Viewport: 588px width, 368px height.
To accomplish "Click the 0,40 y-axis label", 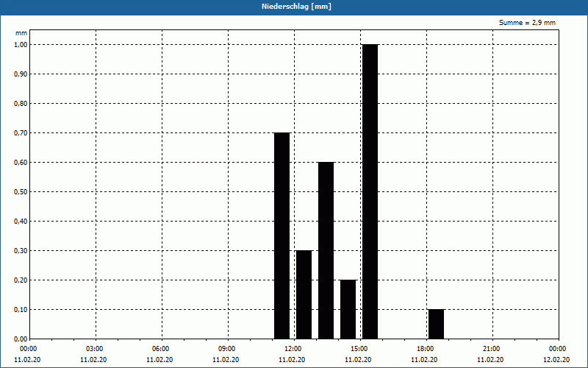I will 21,222.
